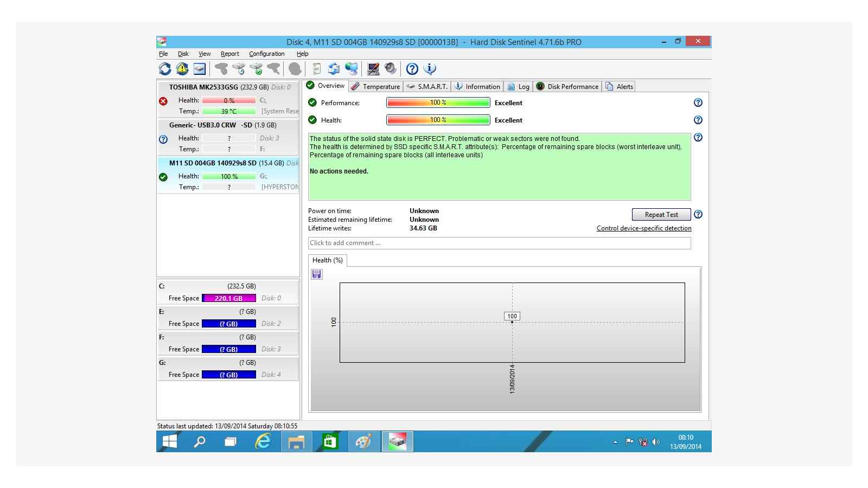The width and height of the screenshot is (868, 488).
Task: Click the save floppy icon above health graph
Action: (x=317, y=274)
